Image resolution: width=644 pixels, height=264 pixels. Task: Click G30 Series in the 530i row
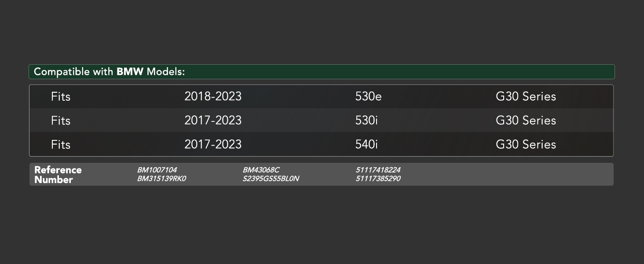coord(526,120)
